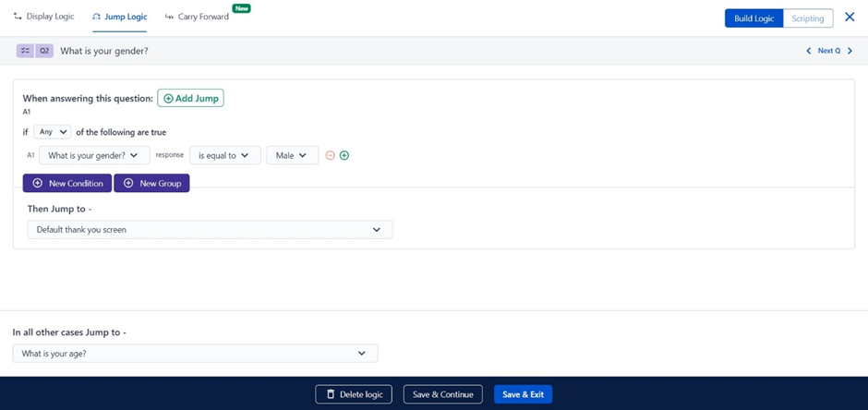Click the green add condition plus icon

[x=344, y=155]
